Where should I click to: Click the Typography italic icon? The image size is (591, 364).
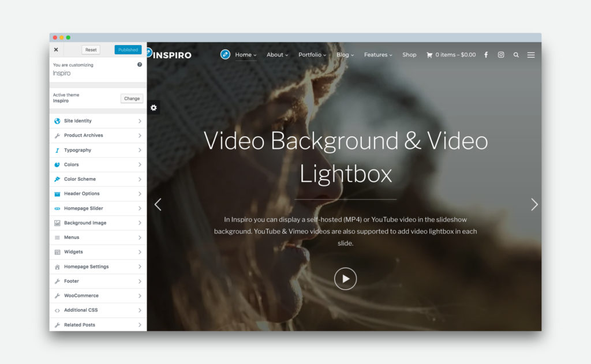tap(57, 151)
